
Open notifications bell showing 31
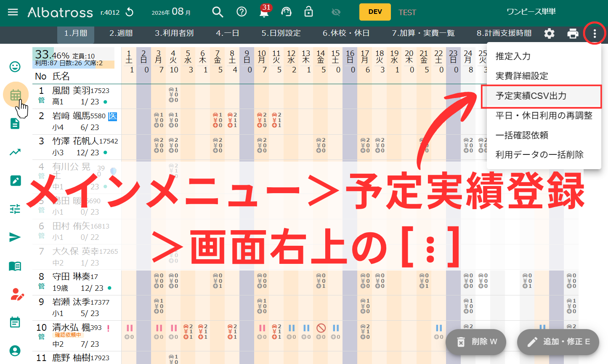point(264,11)
